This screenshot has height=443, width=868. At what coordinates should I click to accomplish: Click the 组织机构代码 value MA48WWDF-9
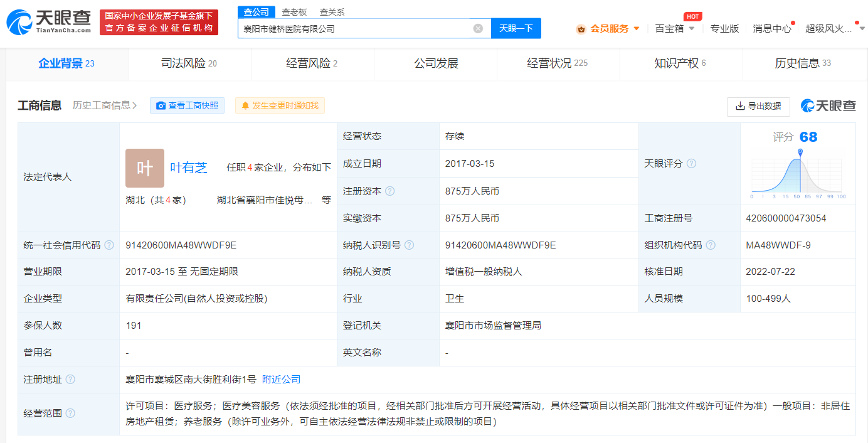pos(778,245)
